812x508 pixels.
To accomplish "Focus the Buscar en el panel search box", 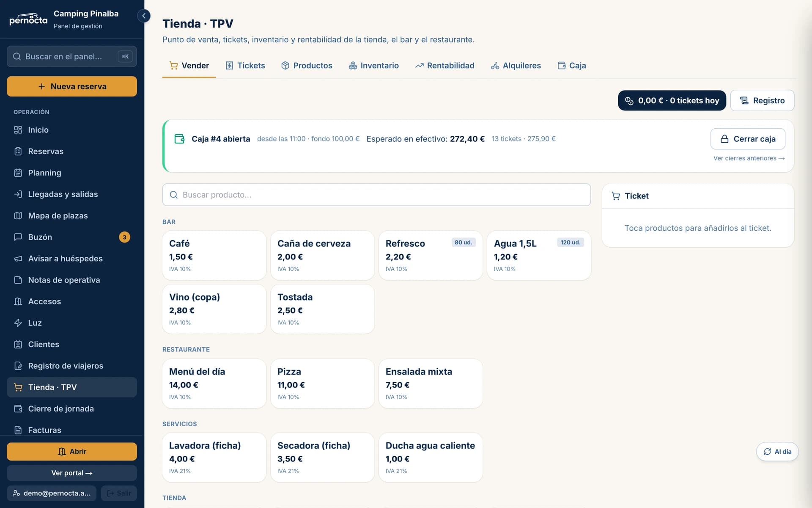I will [72, 56].
